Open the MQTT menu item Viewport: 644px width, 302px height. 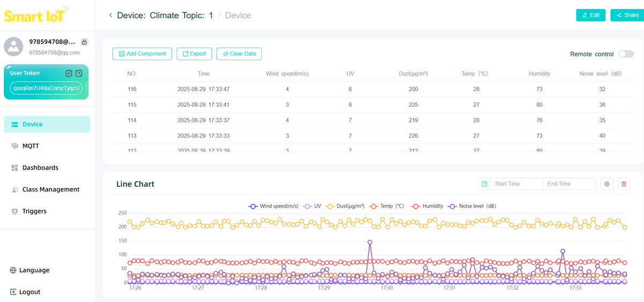(x=31, y=146)
